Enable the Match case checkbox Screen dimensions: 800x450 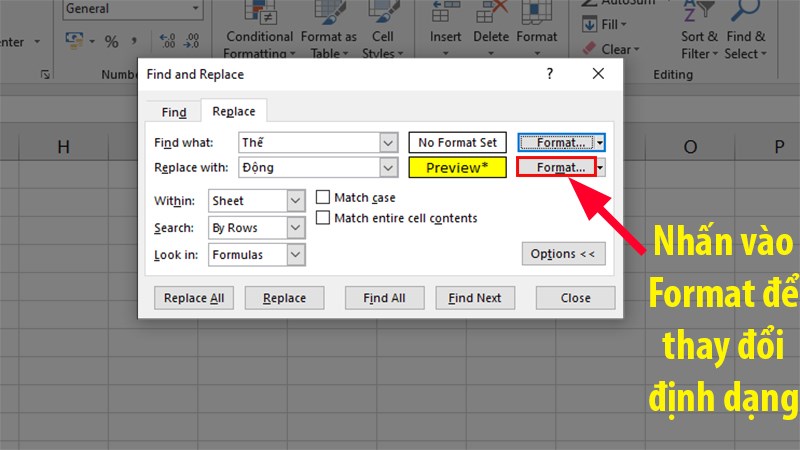323,197
